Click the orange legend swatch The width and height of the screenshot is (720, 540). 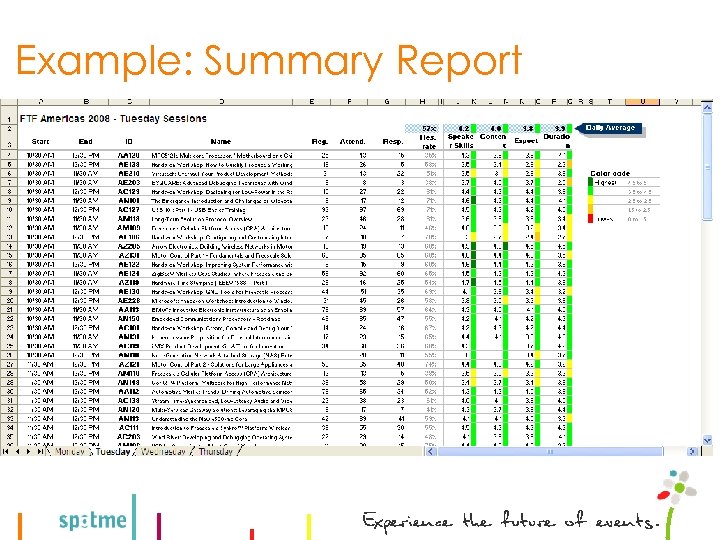[x=591, y=210]
